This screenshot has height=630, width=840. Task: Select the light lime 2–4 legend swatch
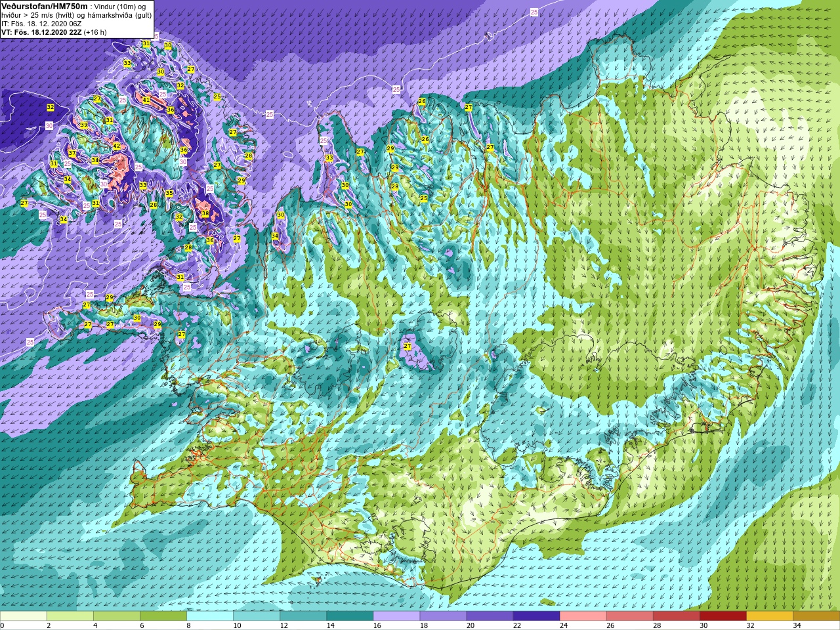point(70,616)
